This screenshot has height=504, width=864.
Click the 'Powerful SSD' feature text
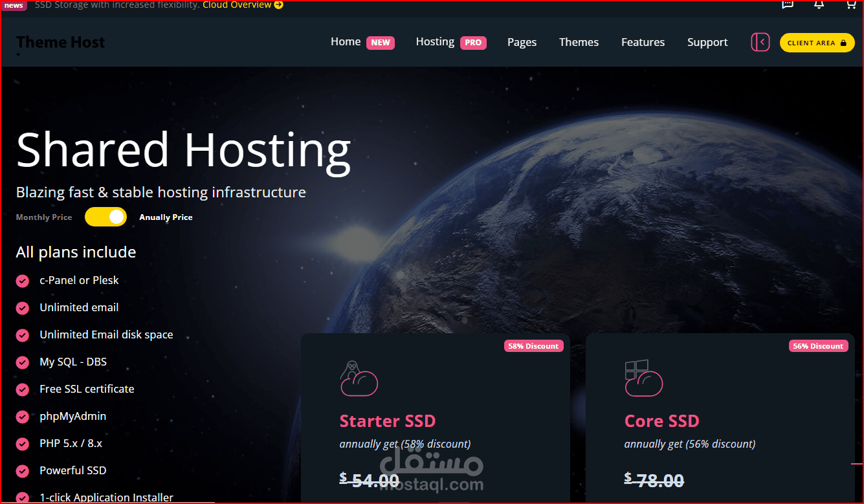pyautogui.click(x=72, y=470)
